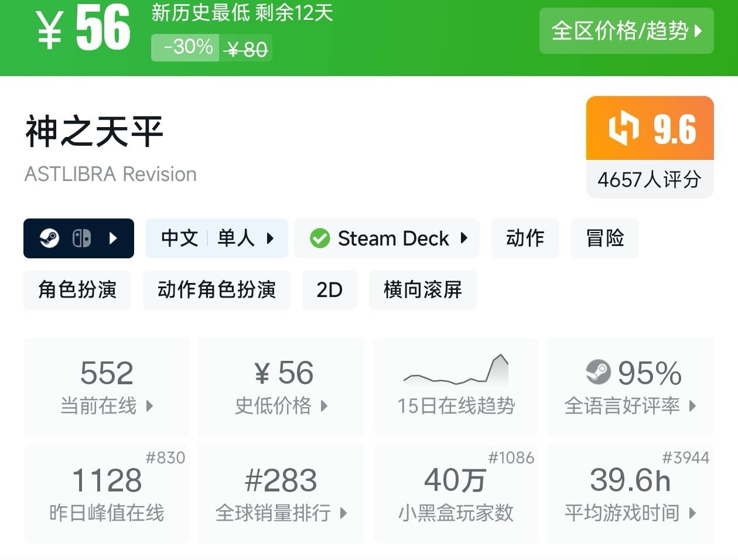Screen dimensions: 738x560
Task: Click the Nintendo Switch platform icon
Action: (81, 238)
